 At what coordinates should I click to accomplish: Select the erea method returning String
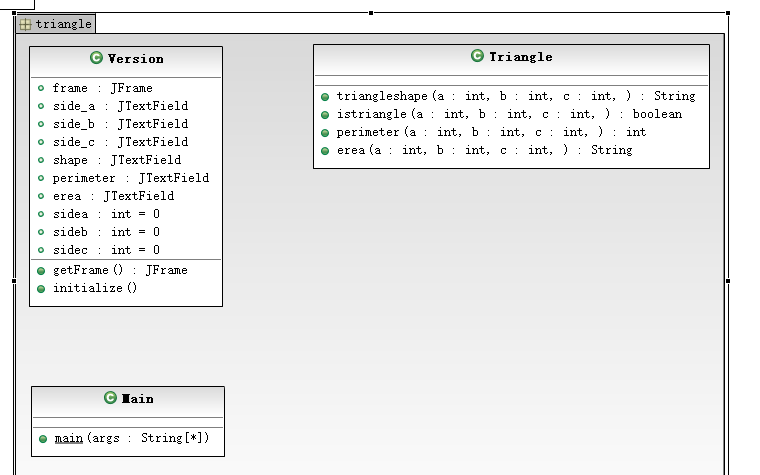pos(485,150)
